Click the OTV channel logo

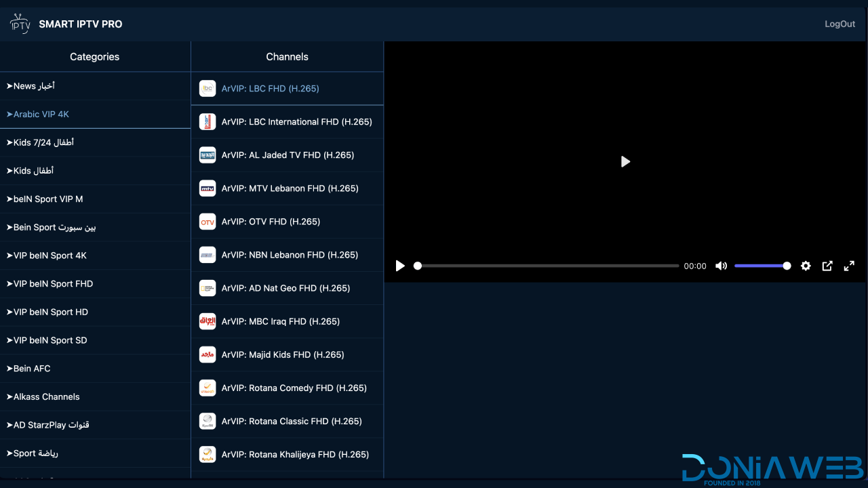point(208,222)
